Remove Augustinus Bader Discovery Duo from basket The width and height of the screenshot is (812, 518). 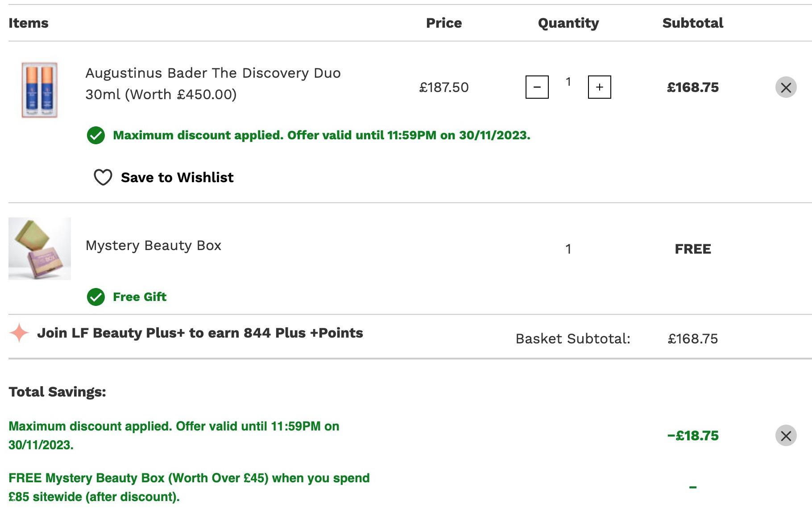pos(786,87)
